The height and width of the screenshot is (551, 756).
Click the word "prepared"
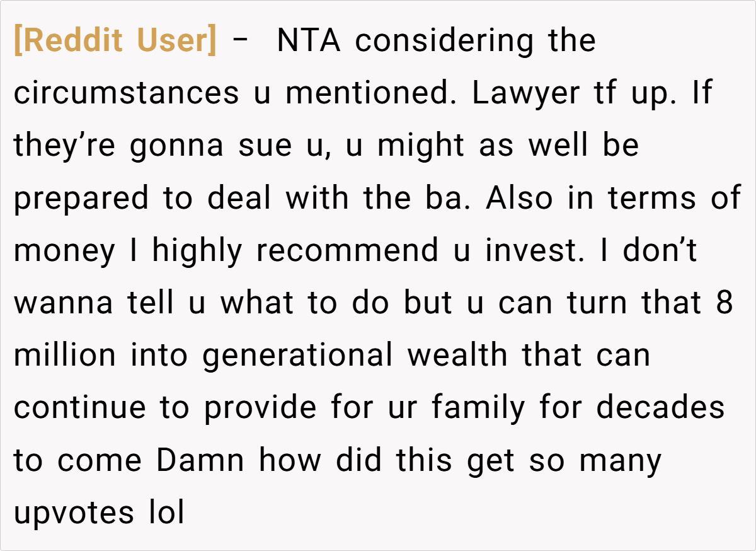click(x=82, y=199)
